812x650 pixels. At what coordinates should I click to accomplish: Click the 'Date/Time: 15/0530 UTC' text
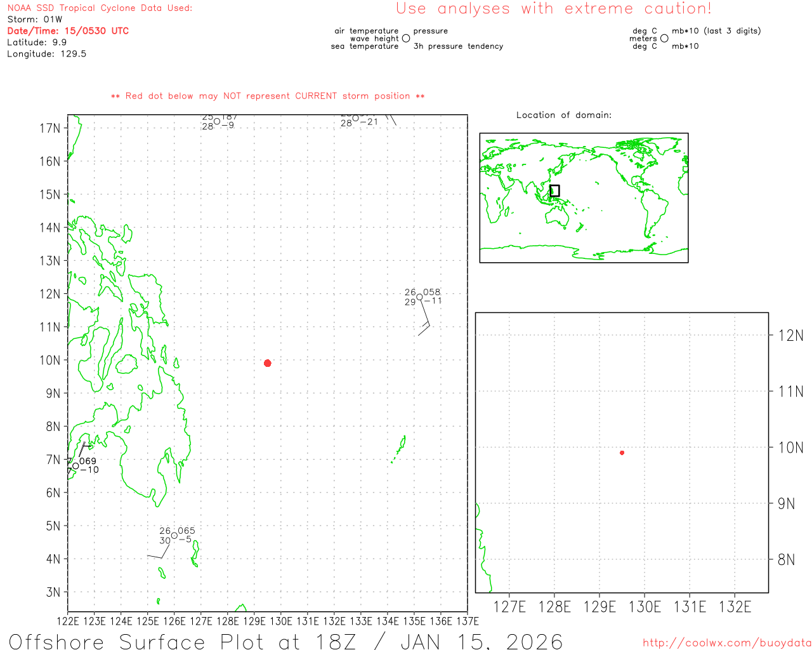pos(68,31)
